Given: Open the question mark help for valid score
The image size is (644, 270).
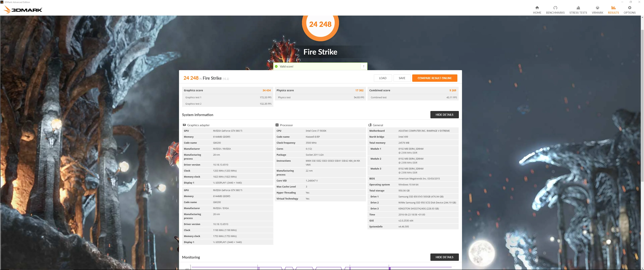Looking at the screenshot, I should click(364, 66).
